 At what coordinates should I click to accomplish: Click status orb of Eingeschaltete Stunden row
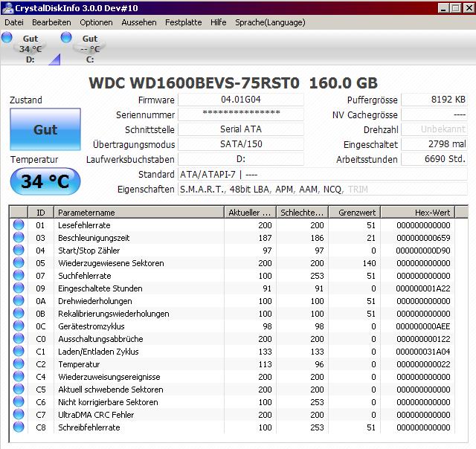point(19,288)
